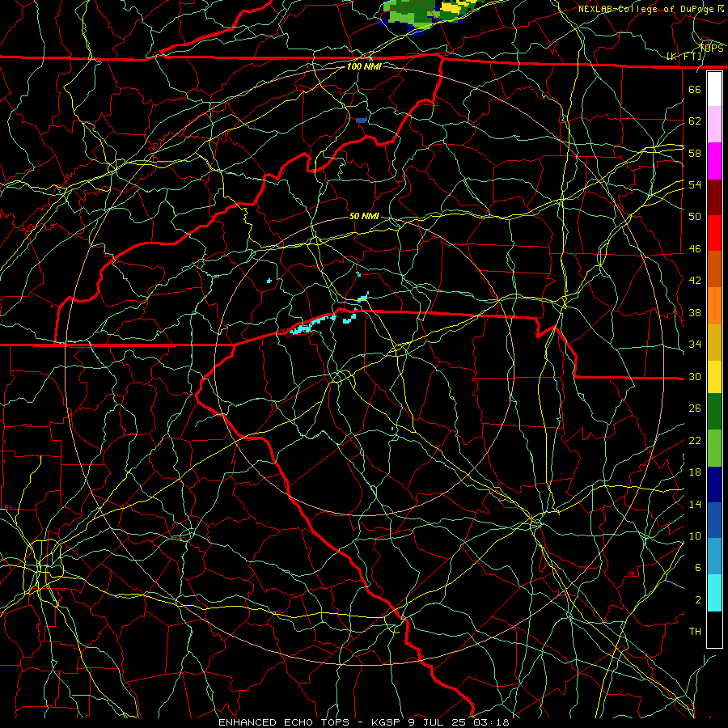Click the 100 NMI range ring label

pos(364,67)
